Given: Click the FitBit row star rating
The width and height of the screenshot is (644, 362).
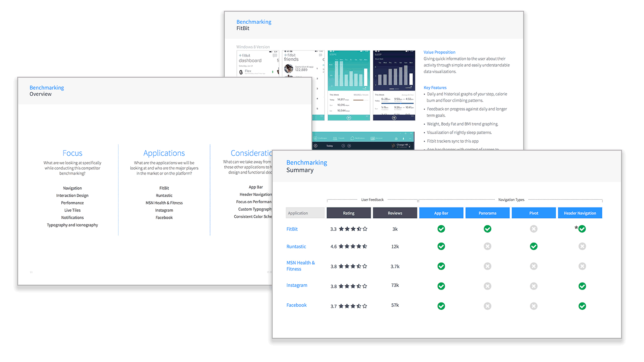Looking at the screenshot, I should point(353,229).
